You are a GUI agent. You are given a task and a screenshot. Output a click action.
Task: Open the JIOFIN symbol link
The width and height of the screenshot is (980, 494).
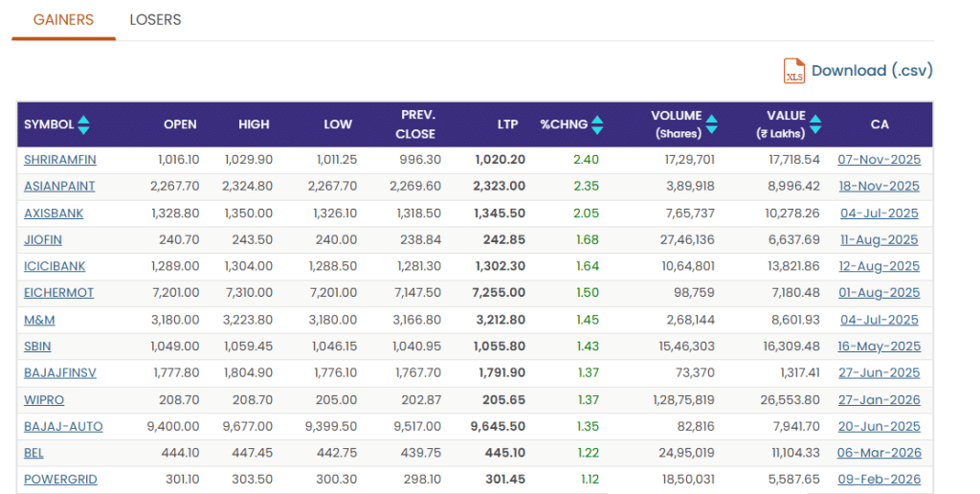[43, 240]
